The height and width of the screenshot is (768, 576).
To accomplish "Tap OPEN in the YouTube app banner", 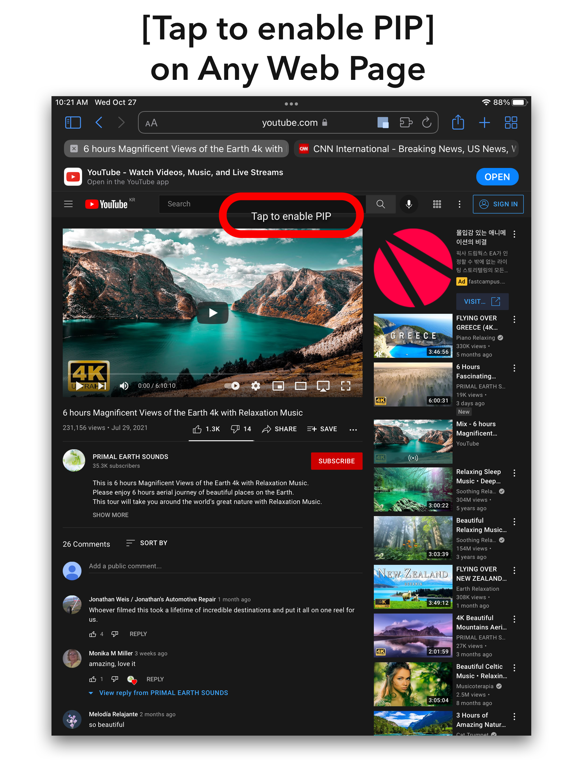I will click(497, 177).
